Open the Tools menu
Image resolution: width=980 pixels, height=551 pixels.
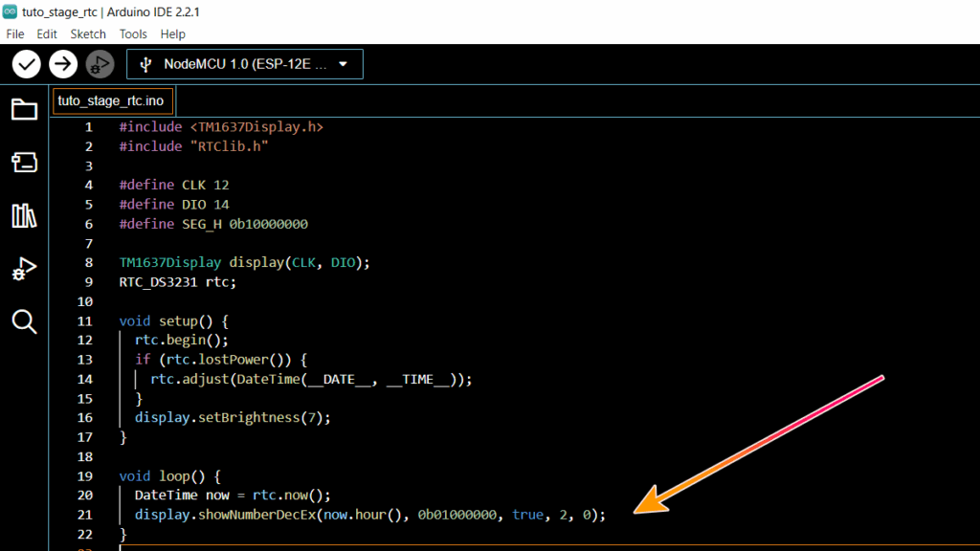(133, 34)
